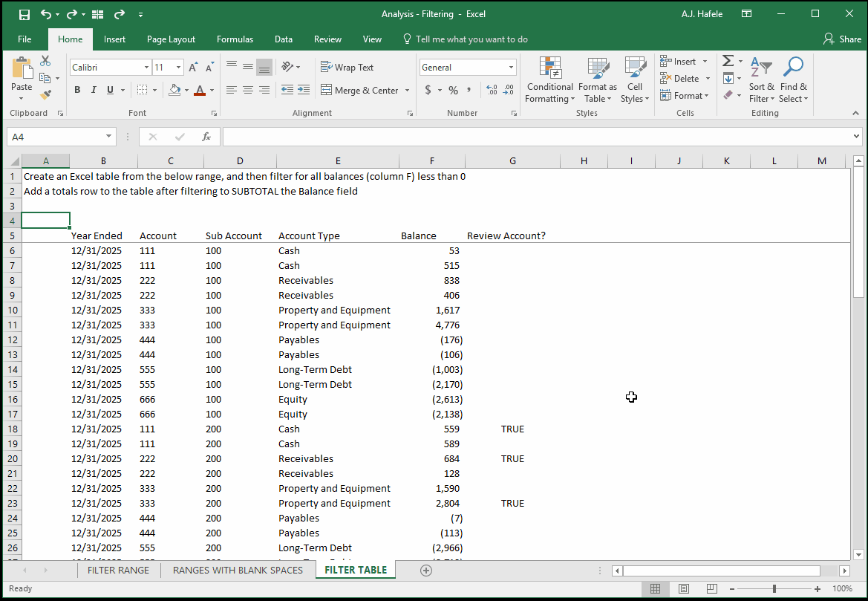Screen dimensions: 868x601
Task: Redo the last action in the quick access toolbar
Action: (73, 14)
